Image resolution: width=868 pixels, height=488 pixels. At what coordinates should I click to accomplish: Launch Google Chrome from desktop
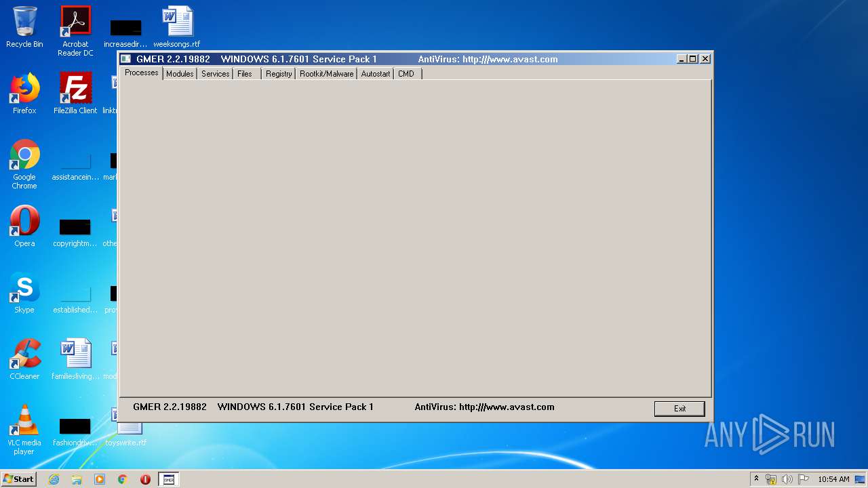tap(24, 164)
